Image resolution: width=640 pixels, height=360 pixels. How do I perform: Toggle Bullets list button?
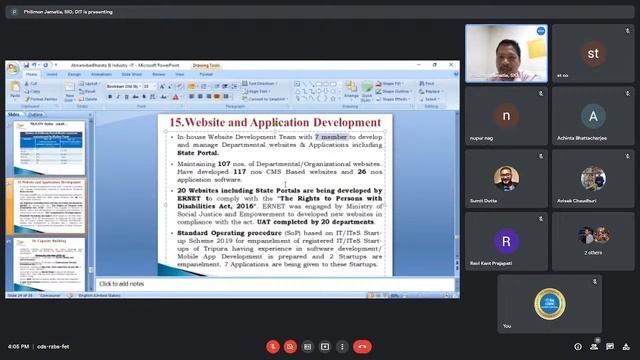tap(191, 87)
